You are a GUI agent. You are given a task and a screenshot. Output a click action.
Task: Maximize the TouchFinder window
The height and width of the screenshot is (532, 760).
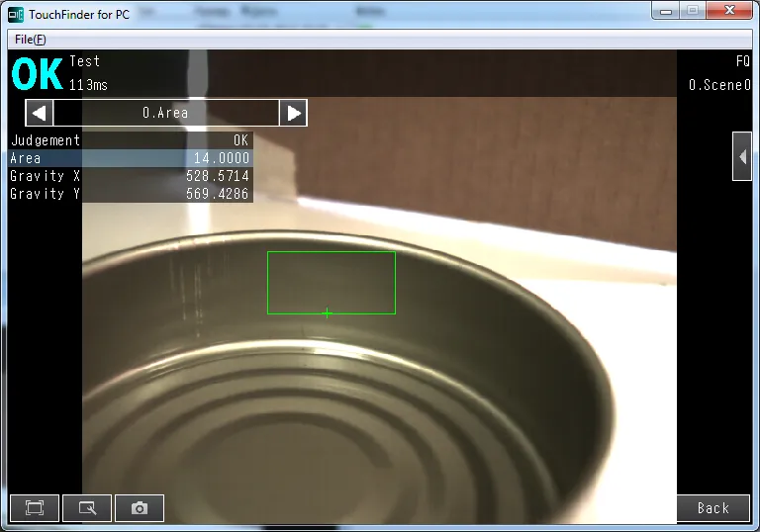[x=692, y=11]
